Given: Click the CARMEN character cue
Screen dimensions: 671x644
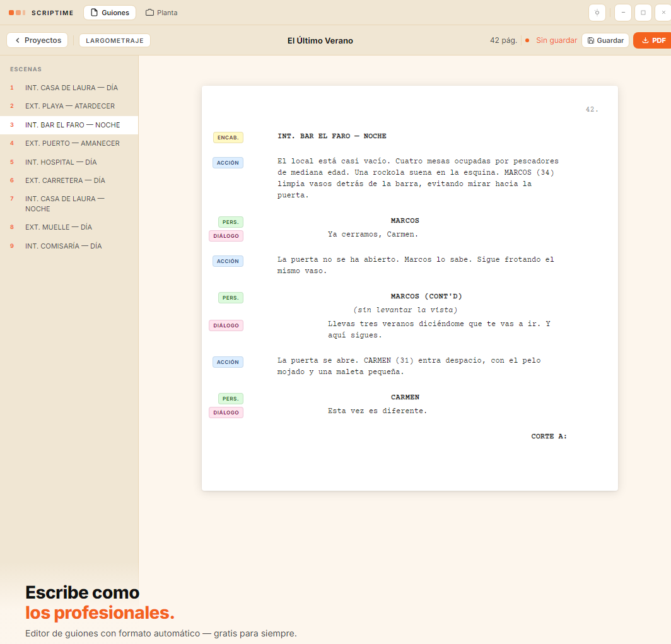Looking at the screenshot, I should point(405,397).
